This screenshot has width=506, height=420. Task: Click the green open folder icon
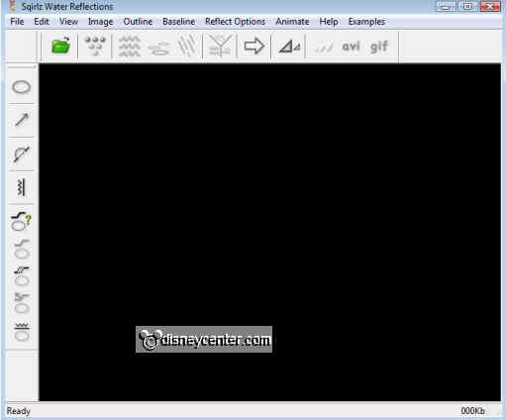point(61,46)
